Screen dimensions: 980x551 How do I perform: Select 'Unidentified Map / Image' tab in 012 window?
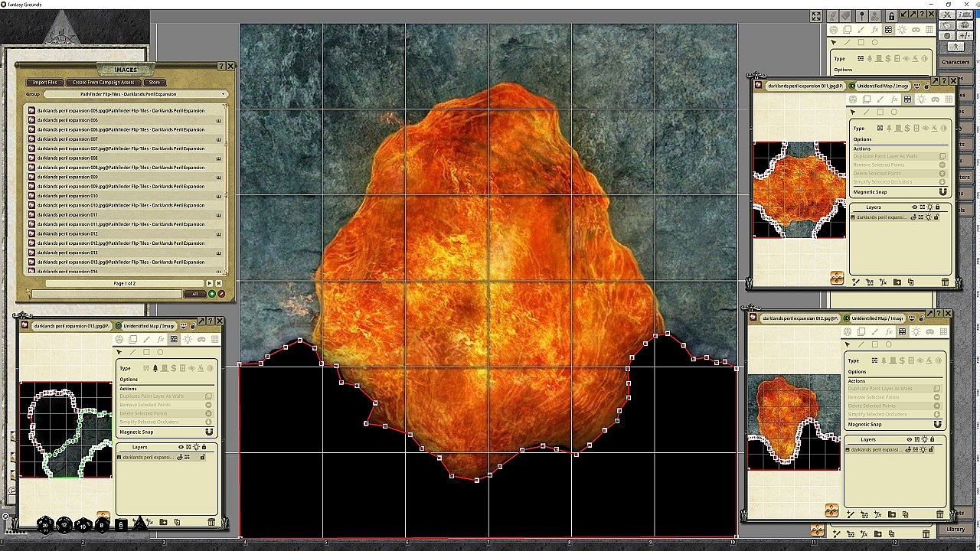pyautogui.click(x=877, y=318)
